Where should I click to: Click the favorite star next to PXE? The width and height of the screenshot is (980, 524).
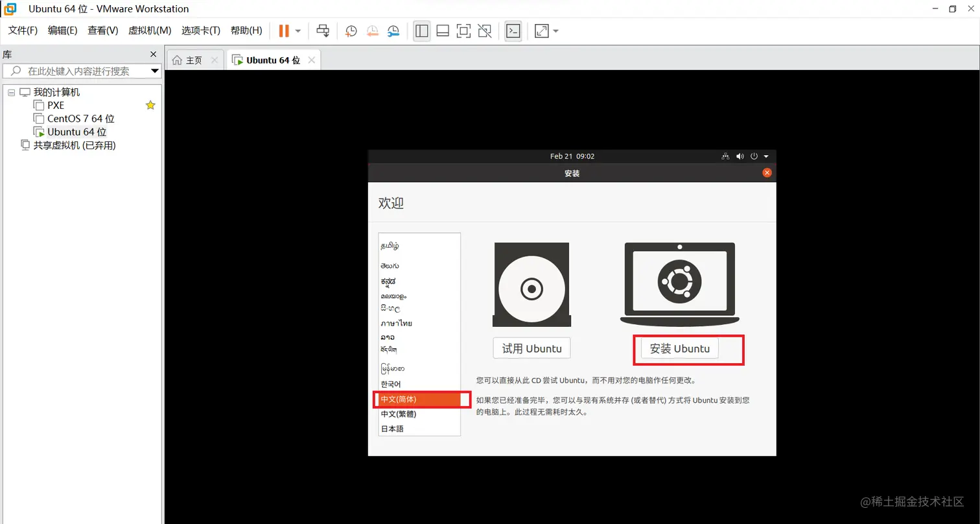(150, 105)
